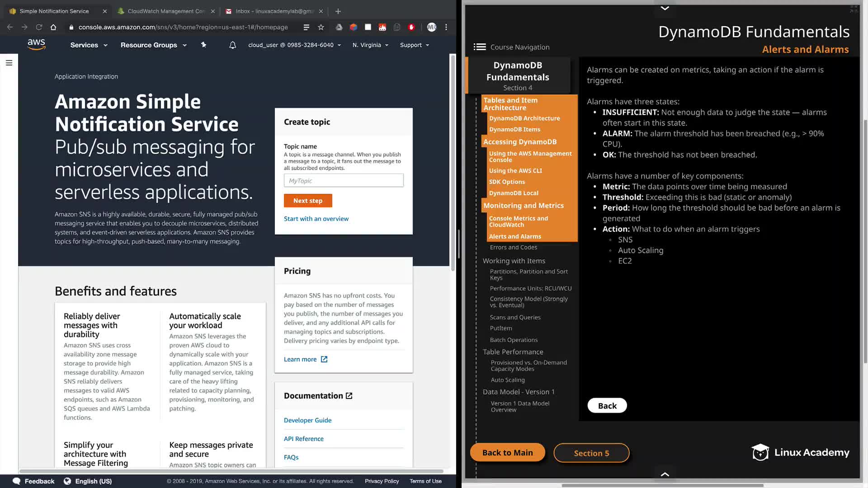Image resolution: width=868 pixels, height=488 pixels.
Task: Switch to the CloudWatch Management Console tab
Action: 165,11
